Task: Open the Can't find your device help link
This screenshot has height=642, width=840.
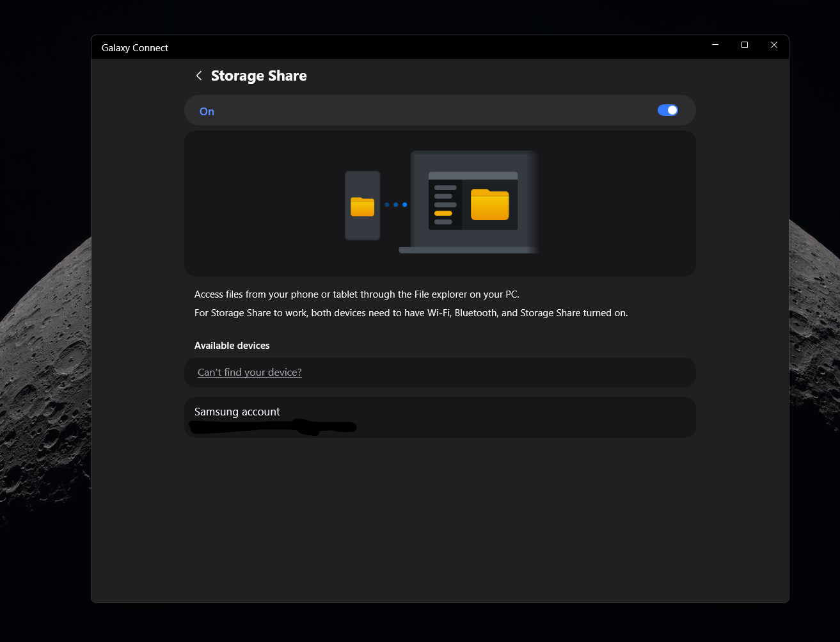Action: (249, 372)
